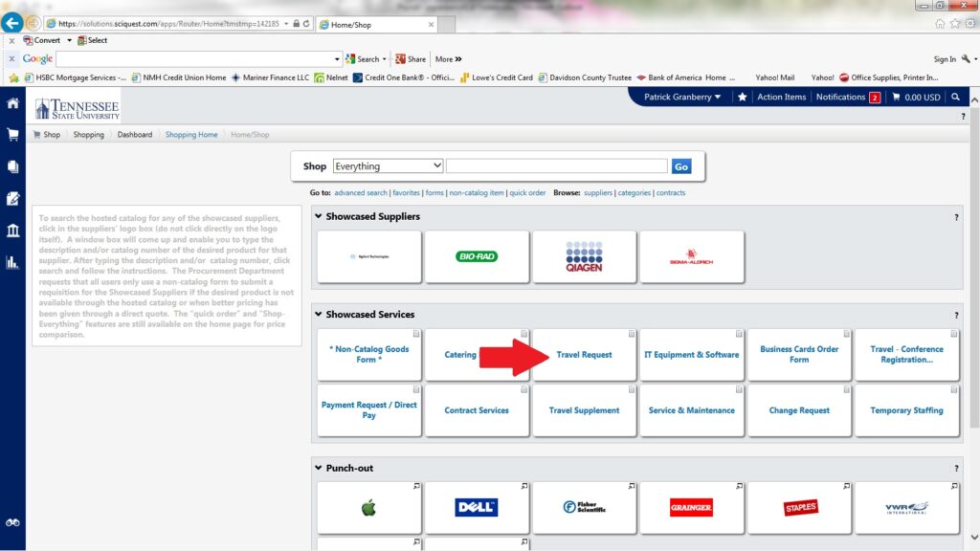Click the bank building sidebar icon
The width and height of the screenshot is (980, 551).
coord(12,231)
